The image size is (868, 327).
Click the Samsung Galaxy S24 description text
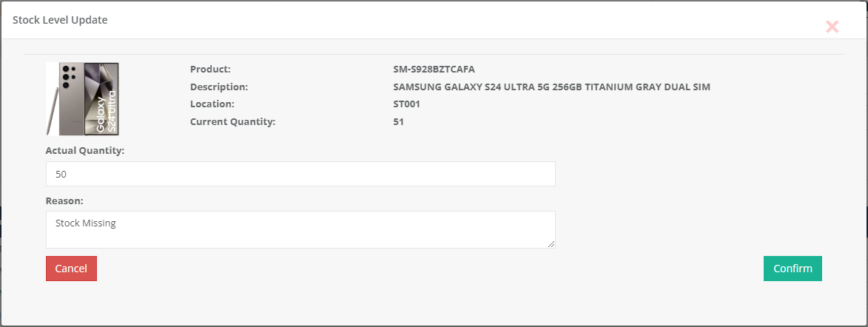[x=551, y=87]
